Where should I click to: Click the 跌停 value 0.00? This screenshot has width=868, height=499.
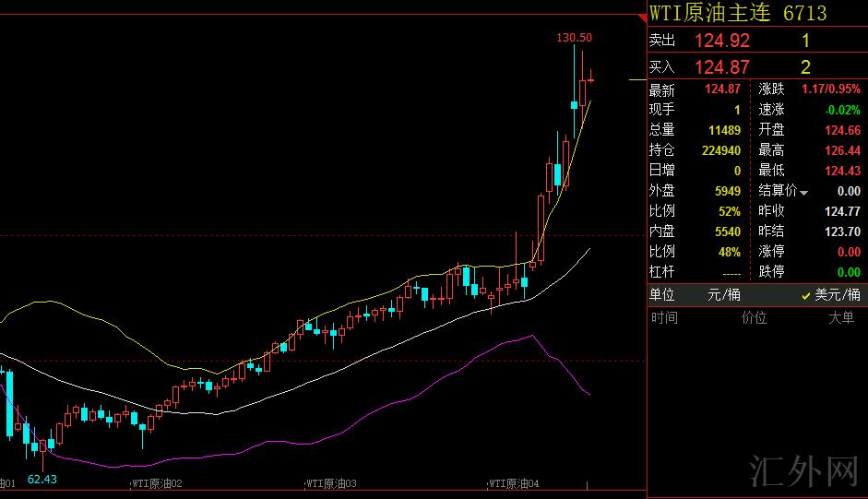click(849, 272)
